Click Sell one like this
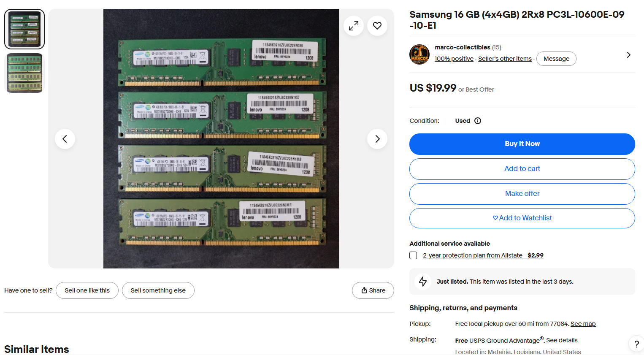This screenshot has width=644, height=355. click(87, 290)
